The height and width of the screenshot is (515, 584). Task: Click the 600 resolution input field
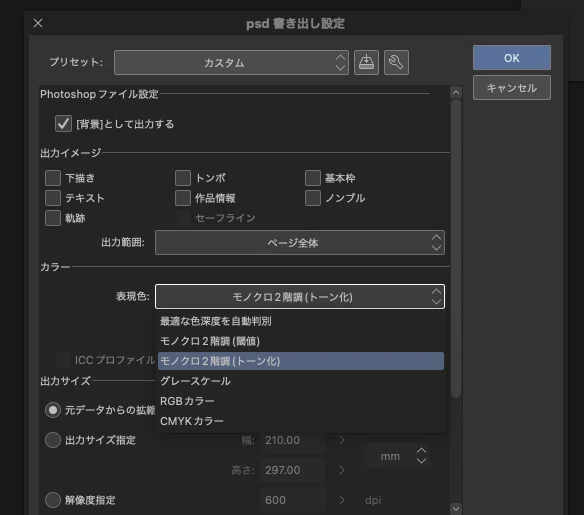(x=292, y=500)
